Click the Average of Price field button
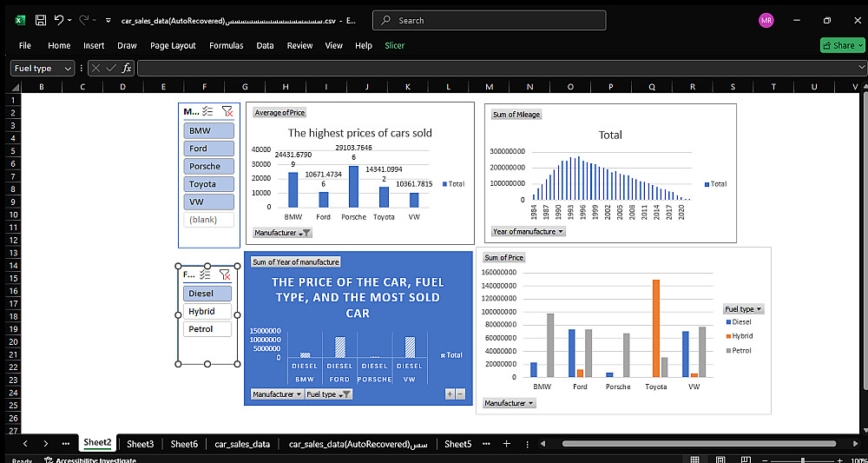868x463 pixels. [x=279, y=112]
